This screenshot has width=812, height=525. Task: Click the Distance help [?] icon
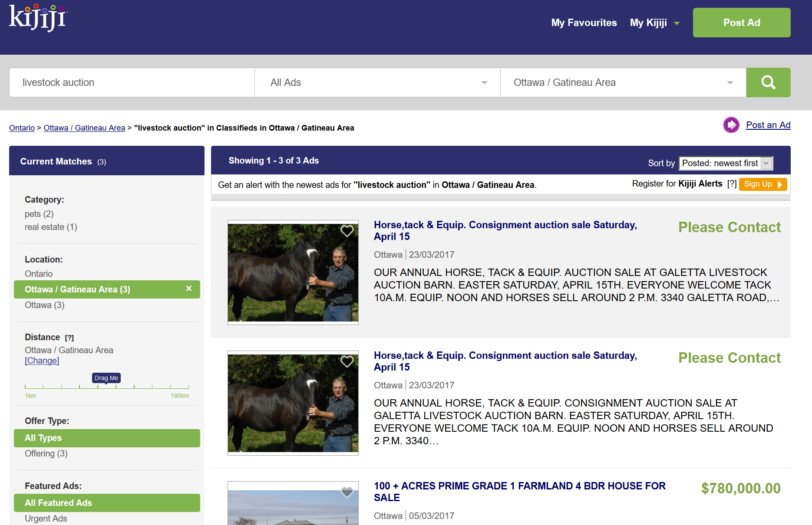tap(69, 338)
